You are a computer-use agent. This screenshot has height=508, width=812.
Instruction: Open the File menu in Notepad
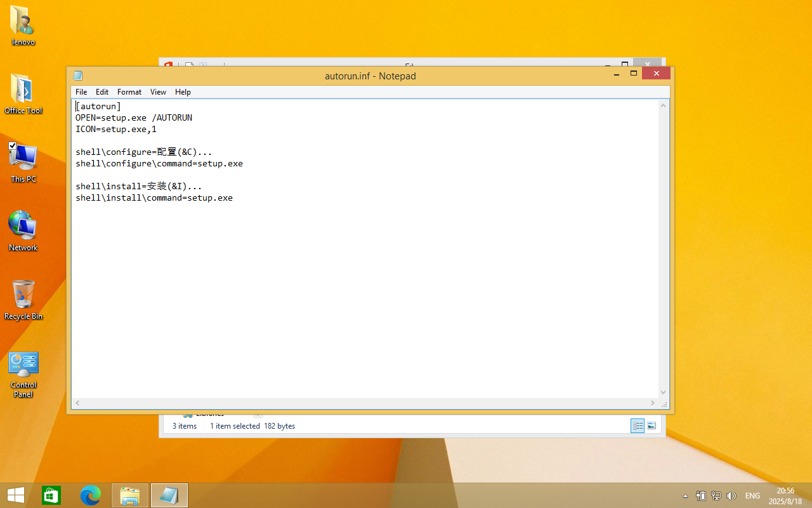(x=81, y=92)
